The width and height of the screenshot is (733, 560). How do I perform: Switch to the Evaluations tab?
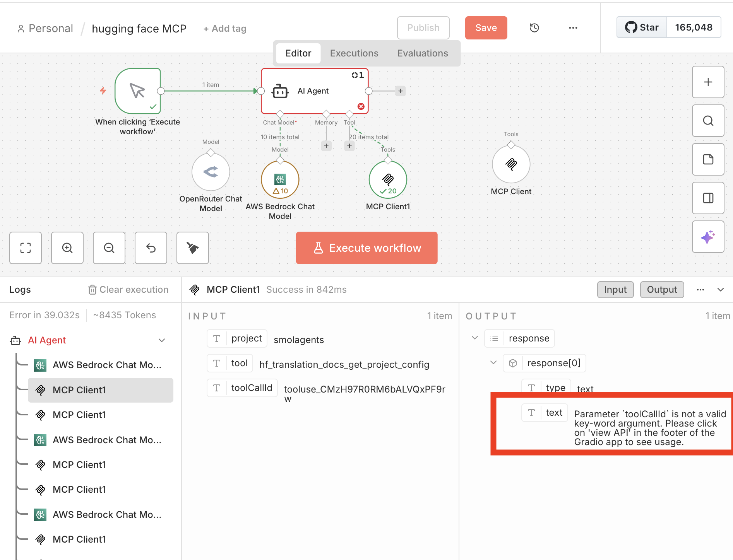pyautogui.click(x=422, y=53)
